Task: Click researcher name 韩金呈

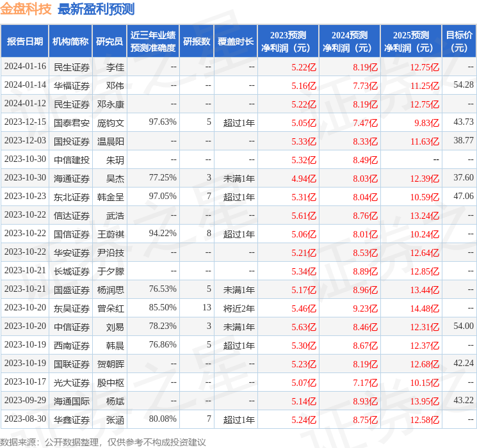Action: (x=111, y=197)
